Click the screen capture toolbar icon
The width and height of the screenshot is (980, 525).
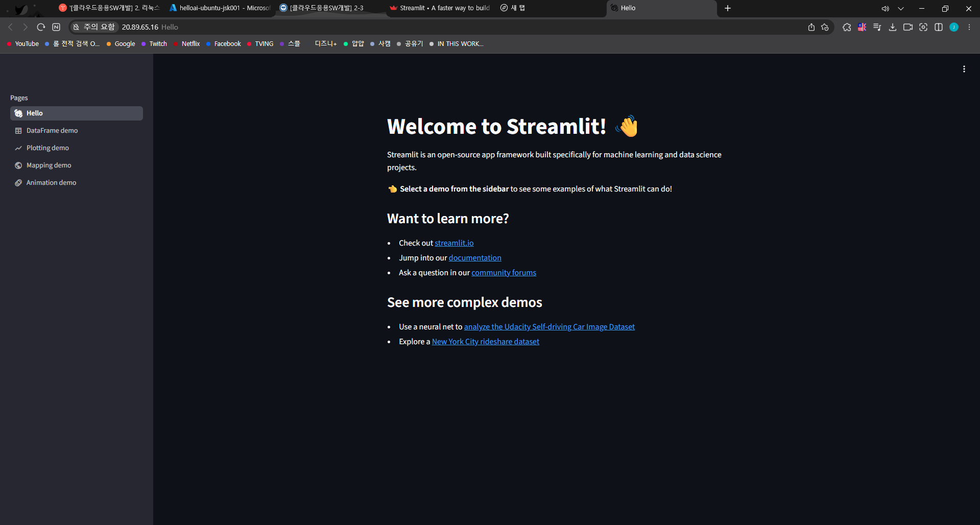[923, 27]
